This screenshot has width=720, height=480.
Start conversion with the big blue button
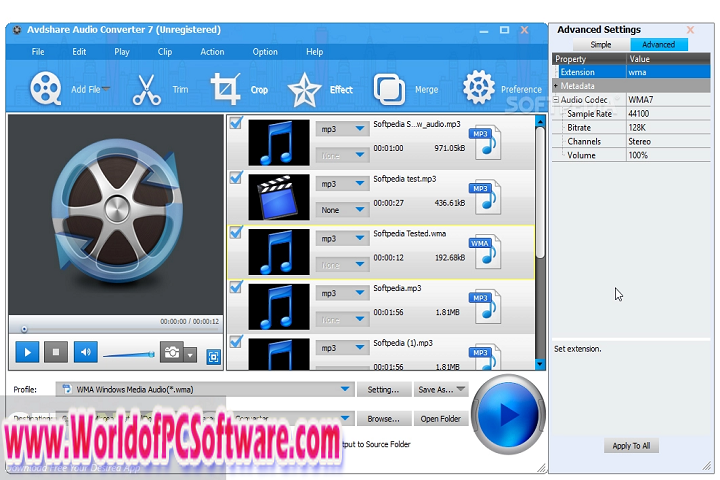pyautogui.click(x=508, y=414)
